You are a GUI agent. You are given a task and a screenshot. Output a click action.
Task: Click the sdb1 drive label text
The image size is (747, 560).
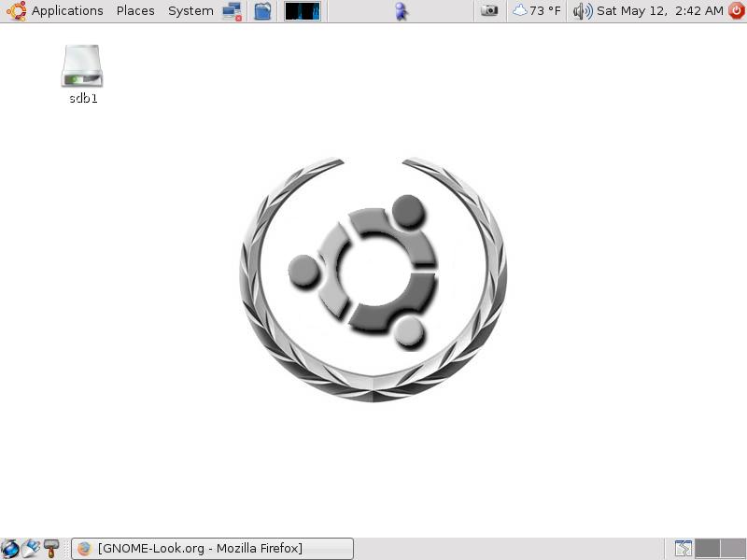[x=83, y=98]
